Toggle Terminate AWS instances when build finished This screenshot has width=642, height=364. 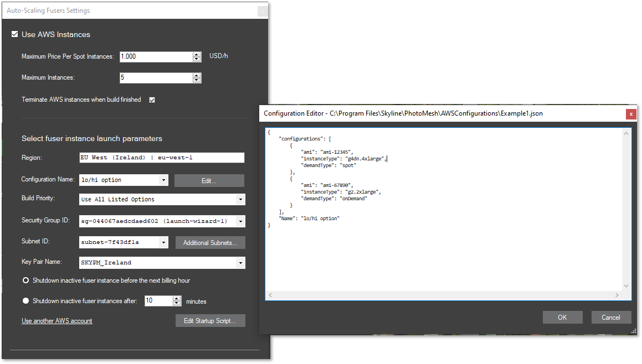click(x=152, y=100)
